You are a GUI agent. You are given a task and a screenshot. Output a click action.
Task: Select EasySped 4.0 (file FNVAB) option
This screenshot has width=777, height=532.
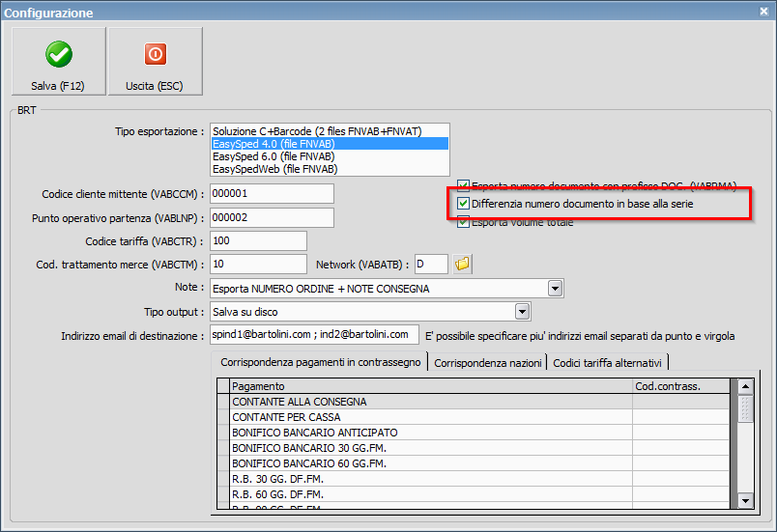pos(330,144)
